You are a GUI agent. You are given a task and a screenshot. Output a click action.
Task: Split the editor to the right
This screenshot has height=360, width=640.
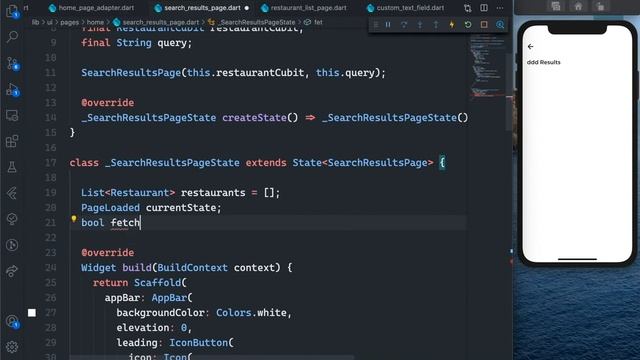coord(484,8)
